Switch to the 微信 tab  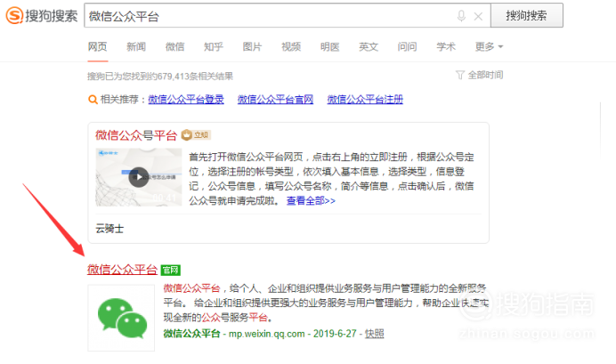click(x=174, y=47)
